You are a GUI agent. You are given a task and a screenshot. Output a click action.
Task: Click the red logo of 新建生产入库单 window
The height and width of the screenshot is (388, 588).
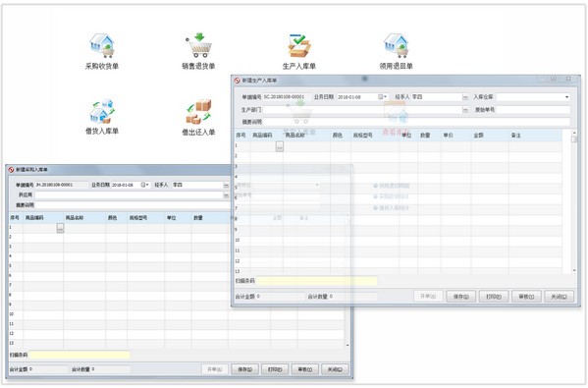click(237, 81)
